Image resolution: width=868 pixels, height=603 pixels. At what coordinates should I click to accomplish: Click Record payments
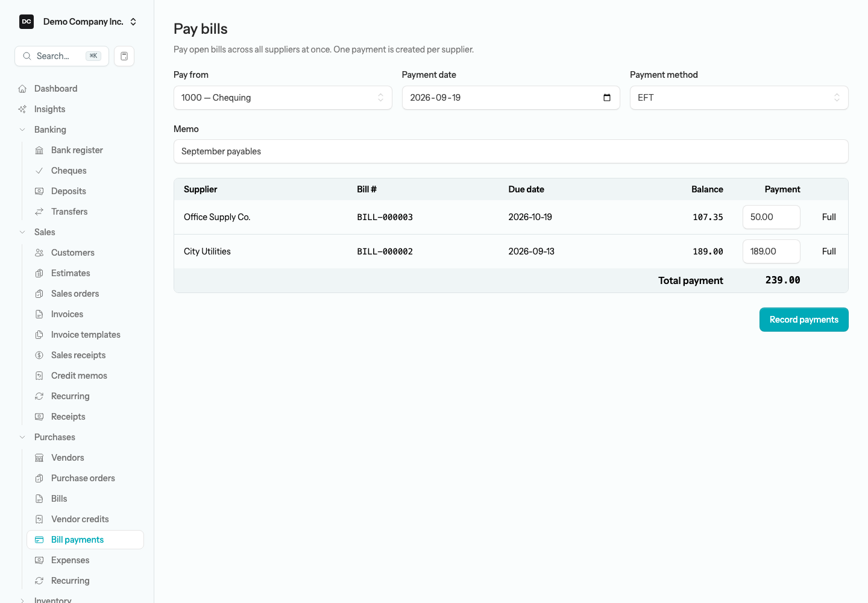[x=804, y=320]
